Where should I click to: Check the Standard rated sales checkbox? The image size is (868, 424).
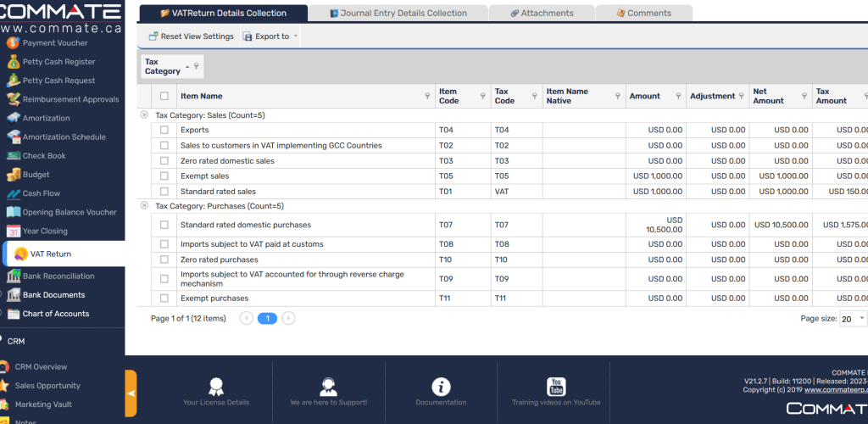pyautogui.click(x=164, y=192)
